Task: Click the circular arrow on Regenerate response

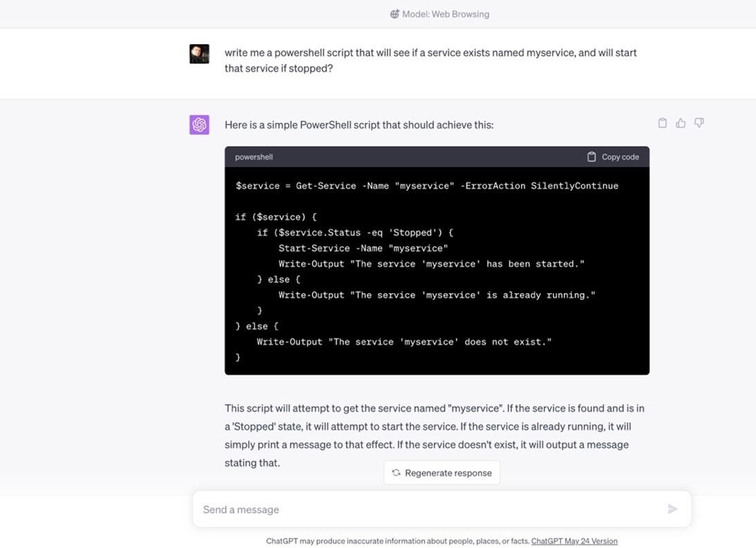Action: pyautogui.click(x=396, y=473)
